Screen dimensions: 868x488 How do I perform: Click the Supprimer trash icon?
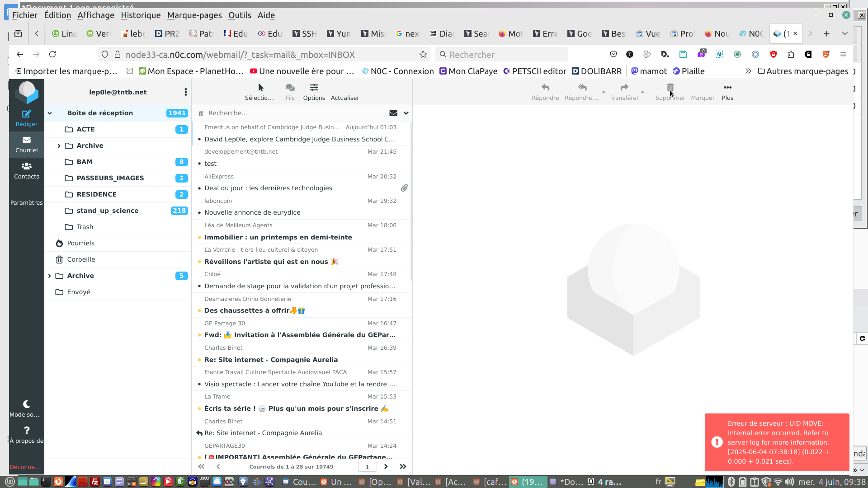(670, 88)
